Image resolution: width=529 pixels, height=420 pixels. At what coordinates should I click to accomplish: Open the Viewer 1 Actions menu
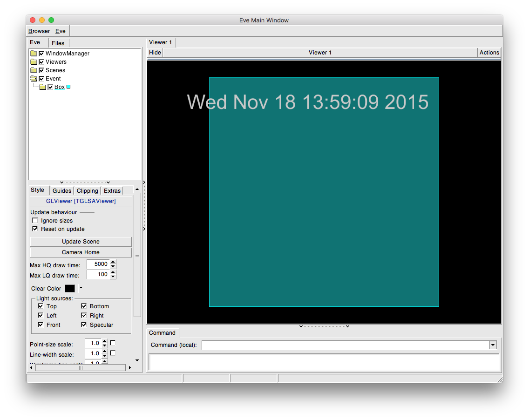click(x=489, y=53)
